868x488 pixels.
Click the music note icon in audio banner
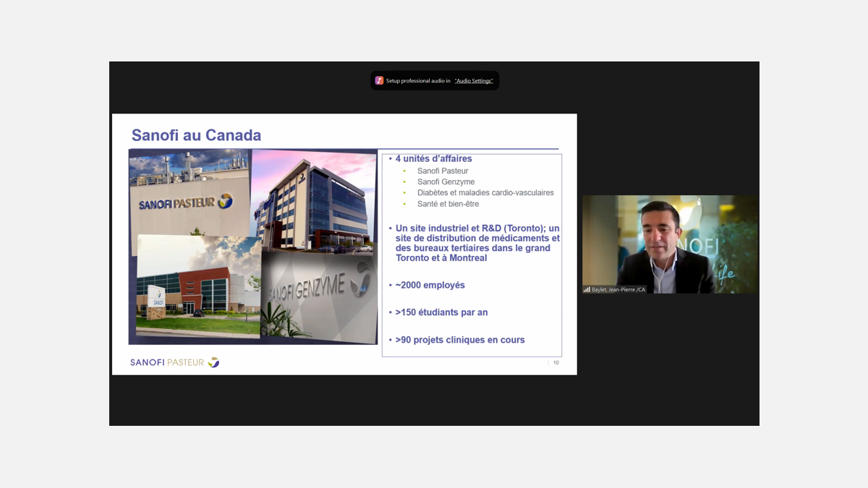(x=379, y=81)
